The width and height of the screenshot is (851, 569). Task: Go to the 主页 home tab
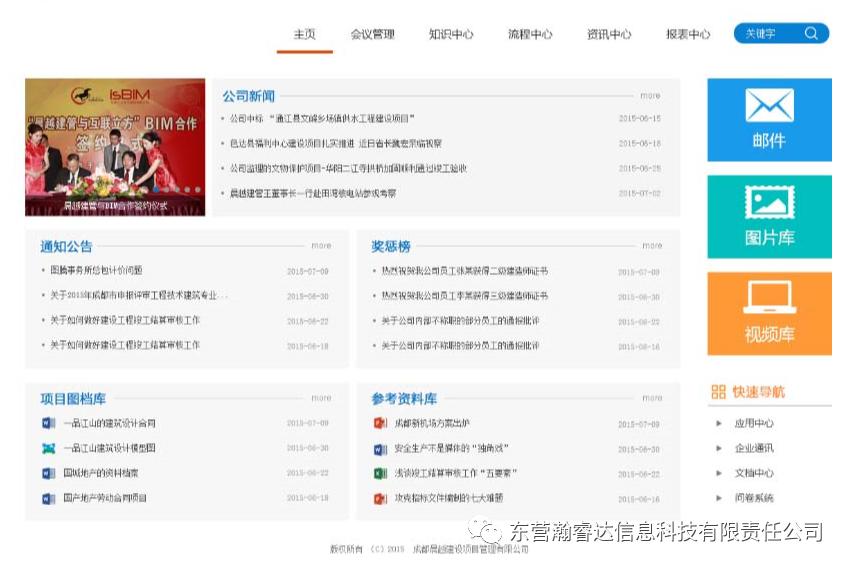pos(304,34)
